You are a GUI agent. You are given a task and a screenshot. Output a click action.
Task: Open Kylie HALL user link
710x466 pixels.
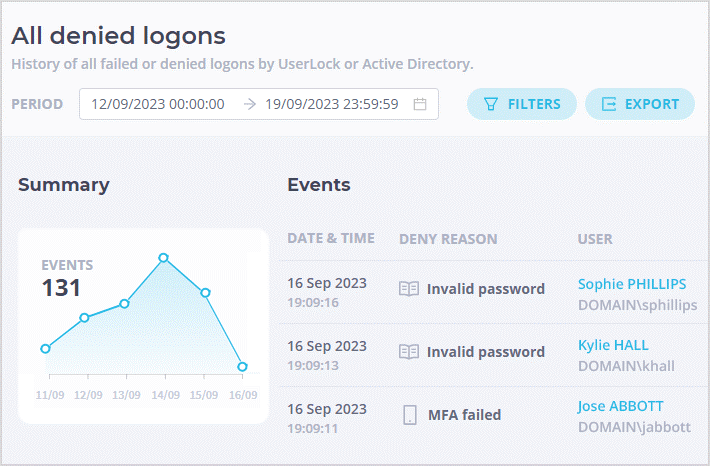613,345
